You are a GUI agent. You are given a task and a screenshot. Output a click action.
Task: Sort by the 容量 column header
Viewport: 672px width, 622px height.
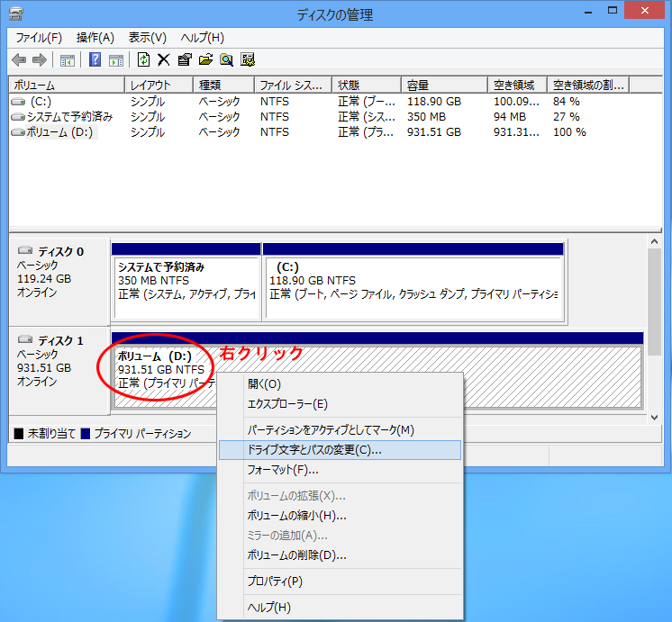pyautogui.click(x=444, y=85)
